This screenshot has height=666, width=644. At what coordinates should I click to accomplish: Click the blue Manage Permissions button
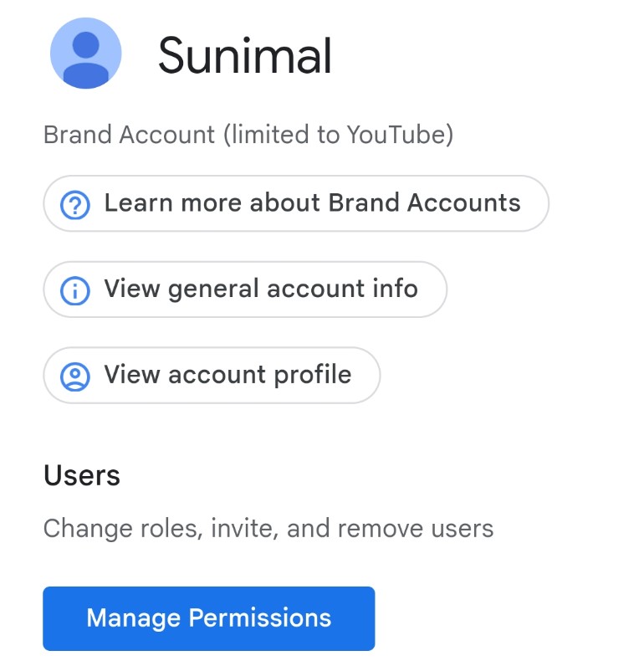[x=209, y=618]
